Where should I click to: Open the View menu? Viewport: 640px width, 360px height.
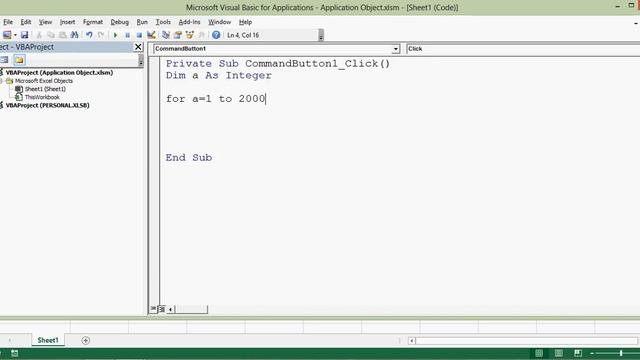tap(45, 22)
